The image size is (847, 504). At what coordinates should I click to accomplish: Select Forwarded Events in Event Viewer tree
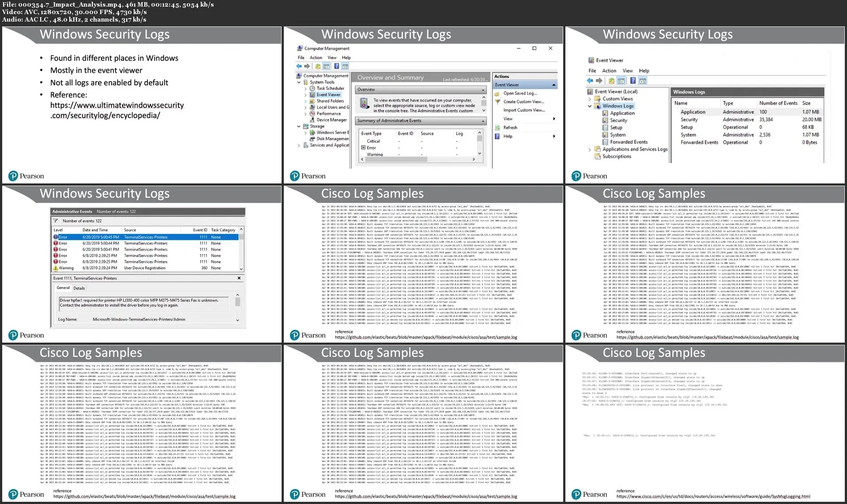coord(629,142)
